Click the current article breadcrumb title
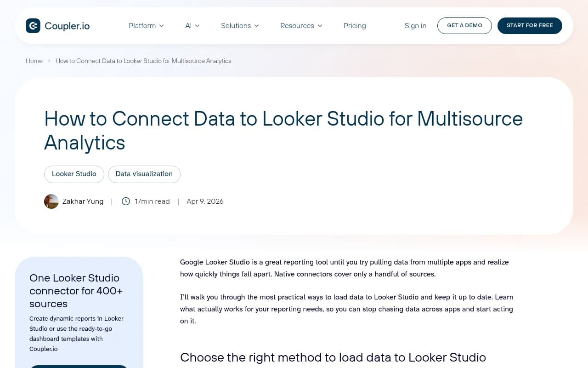Screen dimensions: 588x368 pos(143,61)
